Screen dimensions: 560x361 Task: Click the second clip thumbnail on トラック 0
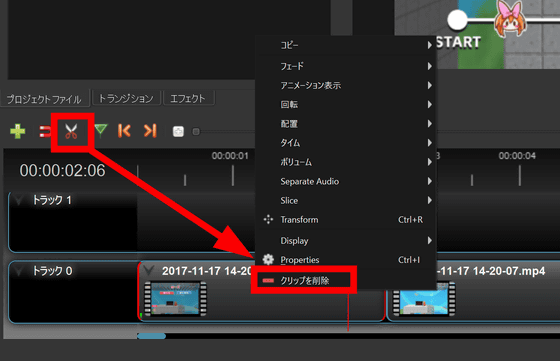click(x=424, y=299)
